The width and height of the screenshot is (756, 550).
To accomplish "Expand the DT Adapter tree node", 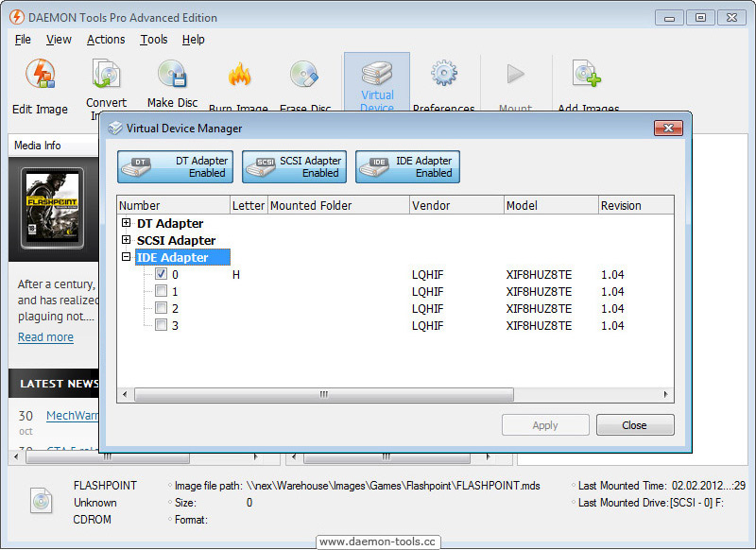I will pos(127,223).
